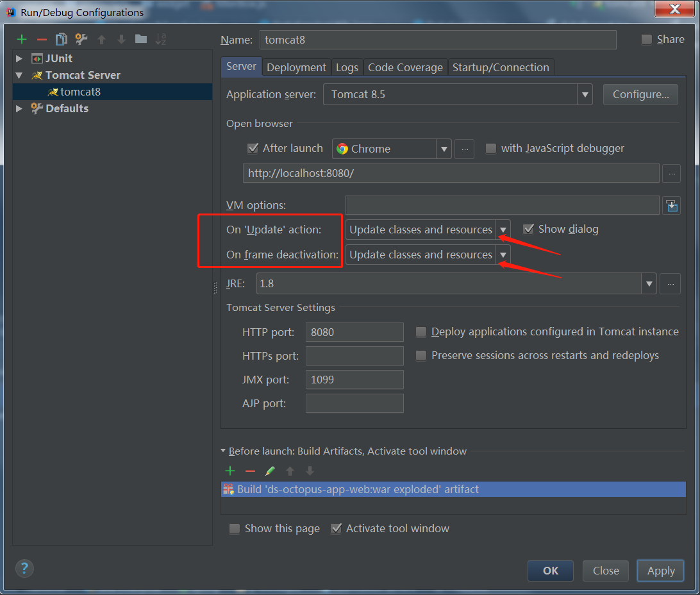Toggle the Share checkbox
This screenshot has height=595, width=700.
646,40
